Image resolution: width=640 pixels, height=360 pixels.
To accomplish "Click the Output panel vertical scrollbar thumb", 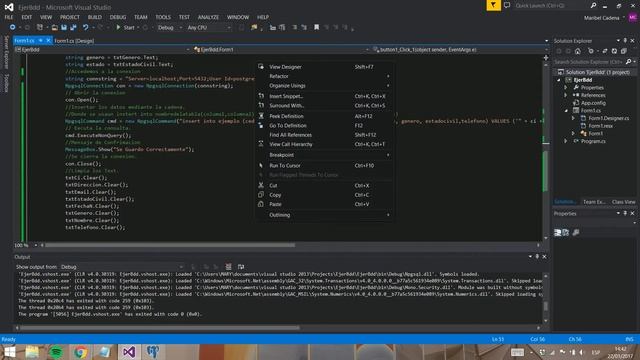I will [546, 306].
